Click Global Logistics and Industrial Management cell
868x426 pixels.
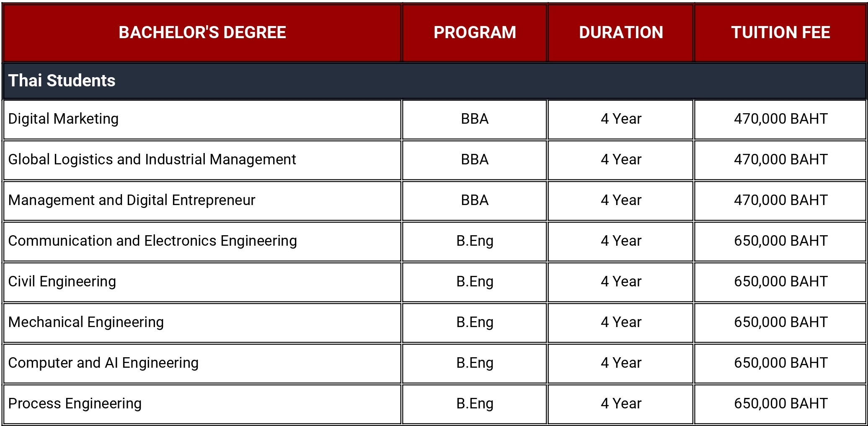click(202, 160)
